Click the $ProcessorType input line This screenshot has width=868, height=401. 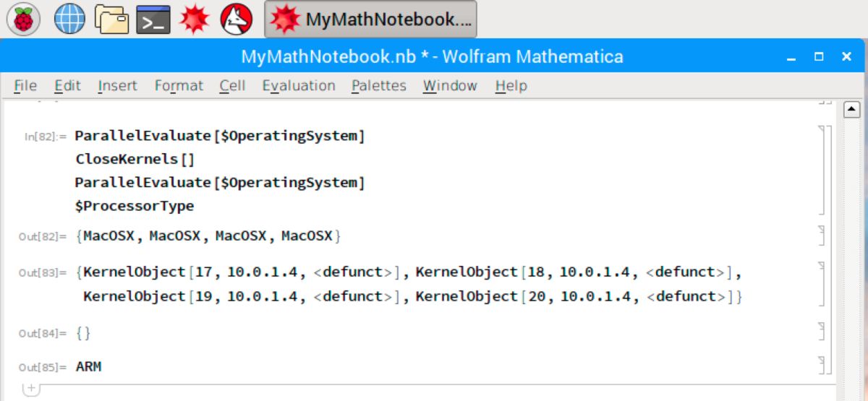135,206
